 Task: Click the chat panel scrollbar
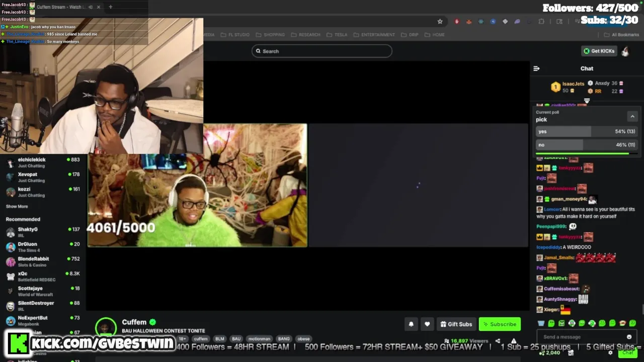pos(642,309)
